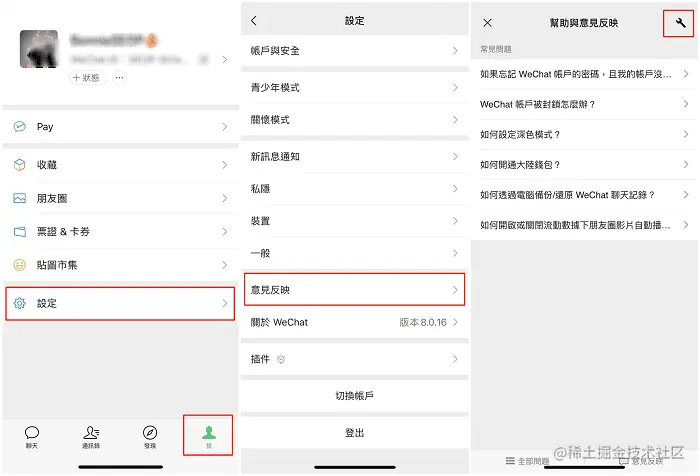Open 私隱 settings
Image resolution: width=700 pixels, height=476 pixels.
pyautogui.click(x=354, y=189)
